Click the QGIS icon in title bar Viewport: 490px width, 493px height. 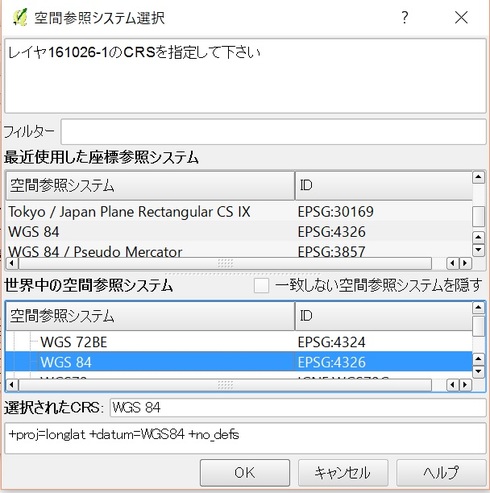pyautogui.click(x=20, y=17)
